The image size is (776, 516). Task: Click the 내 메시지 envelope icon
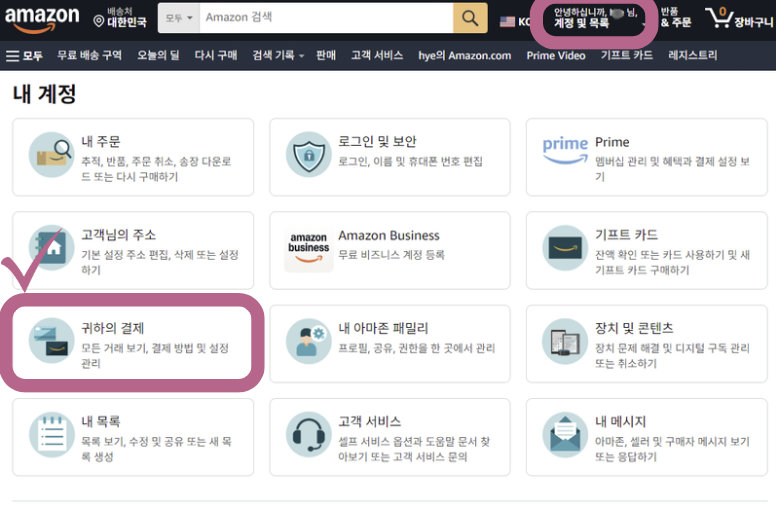[x=565, y=435]
